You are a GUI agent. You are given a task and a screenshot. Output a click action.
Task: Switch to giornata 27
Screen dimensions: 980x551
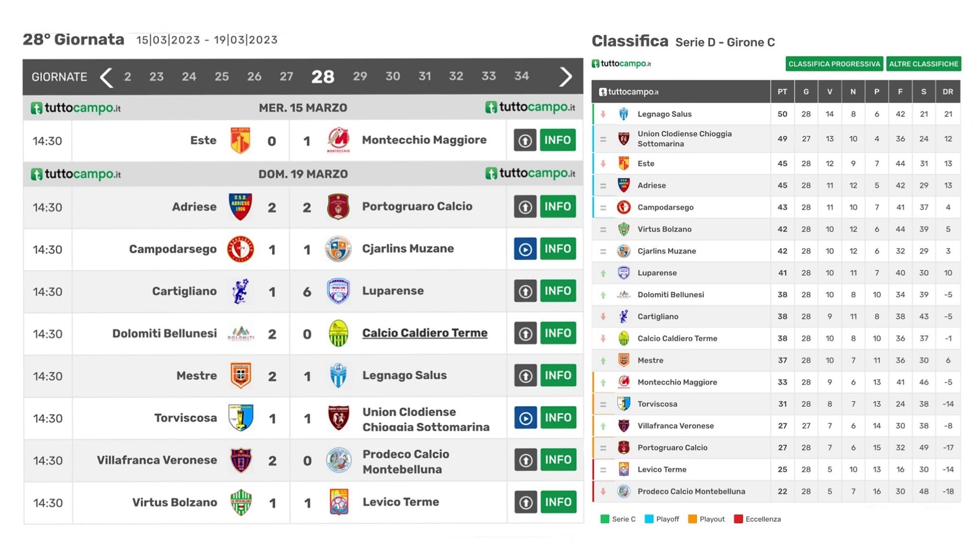click(x=286, y=77)
